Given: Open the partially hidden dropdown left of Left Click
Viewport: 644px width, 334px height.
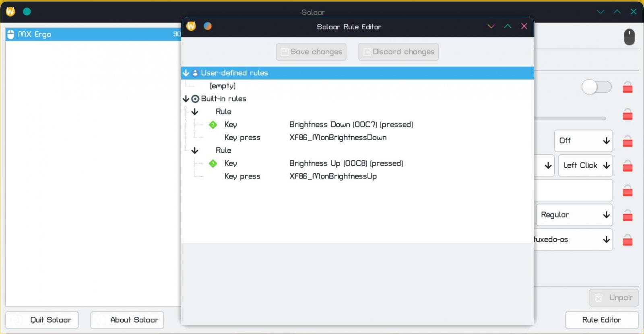Looking at the screenshot, I should [x=544, y=166].
